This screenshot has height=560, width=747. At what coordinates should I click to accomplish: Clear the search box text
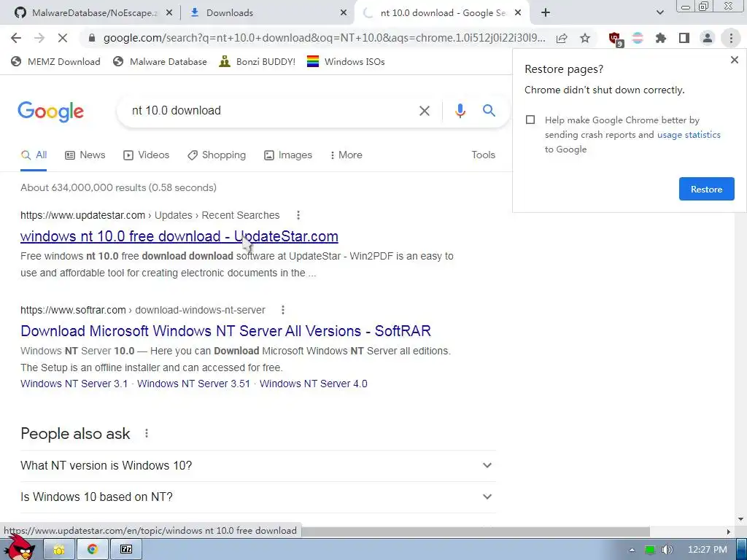tap(424, 111)
